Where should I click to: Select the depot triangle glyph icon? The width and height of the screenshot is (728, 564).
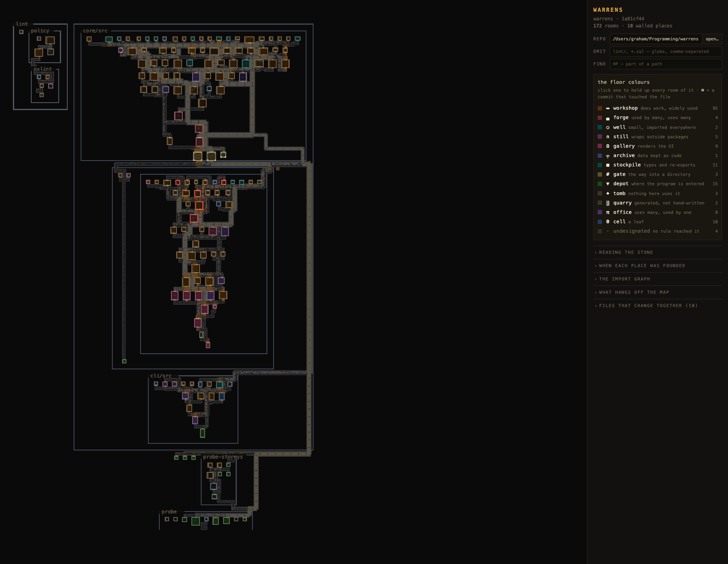(608, 184)
